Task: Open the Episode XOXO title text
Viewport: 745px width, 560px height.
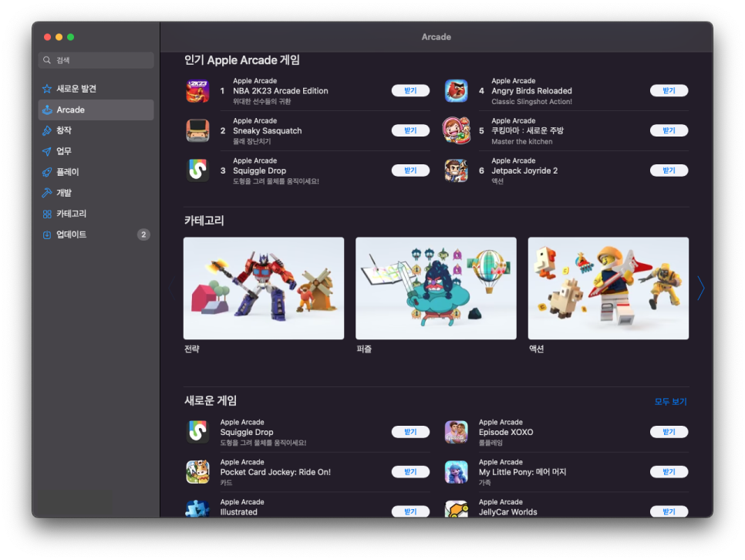Action: [506, 432]
